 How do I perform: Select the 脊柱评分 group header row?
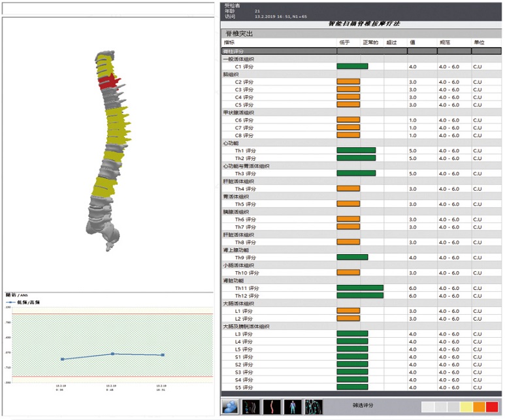tap(236, 51)
